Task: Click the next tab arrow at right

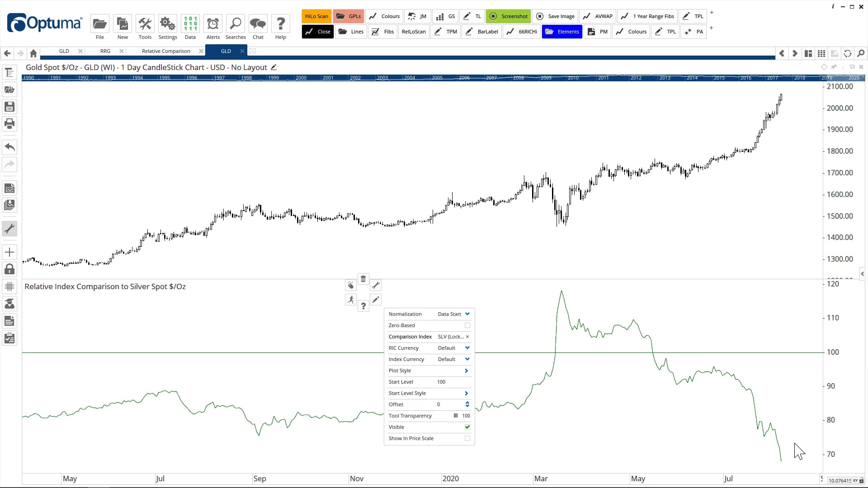Action: 795,53
